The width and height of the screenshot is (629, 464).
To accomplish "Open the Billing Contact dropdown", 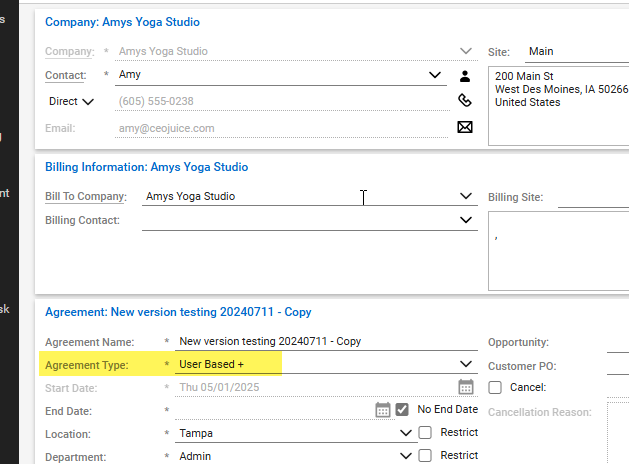I will pyautogui.click(x=465, y=220).
